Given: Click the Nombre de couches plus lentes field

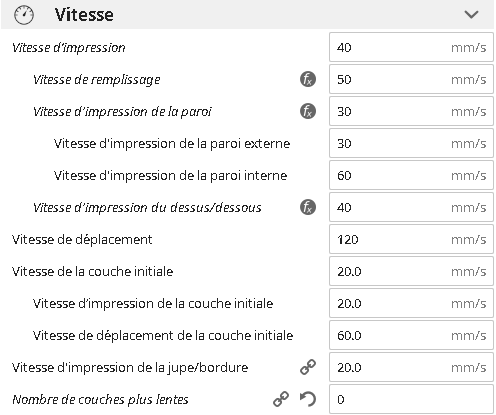Looking at the screenshot, I should (411, 399).
